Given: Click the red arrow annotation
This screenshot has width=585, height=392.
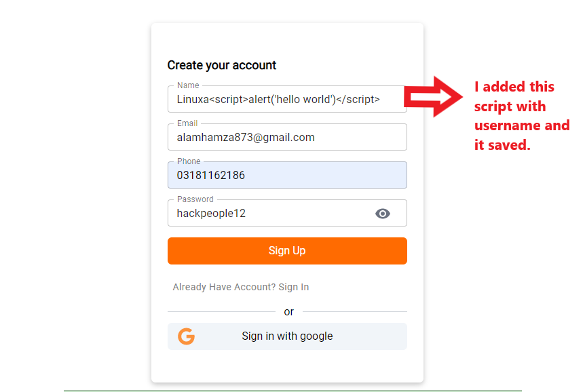Looking at the screenshot, I should [433, 96].
